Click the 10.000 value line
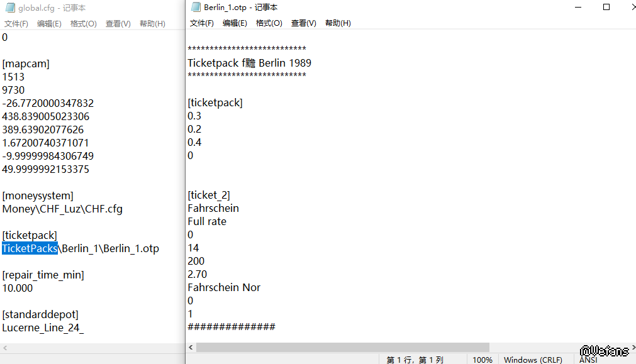 coord(18,288)
